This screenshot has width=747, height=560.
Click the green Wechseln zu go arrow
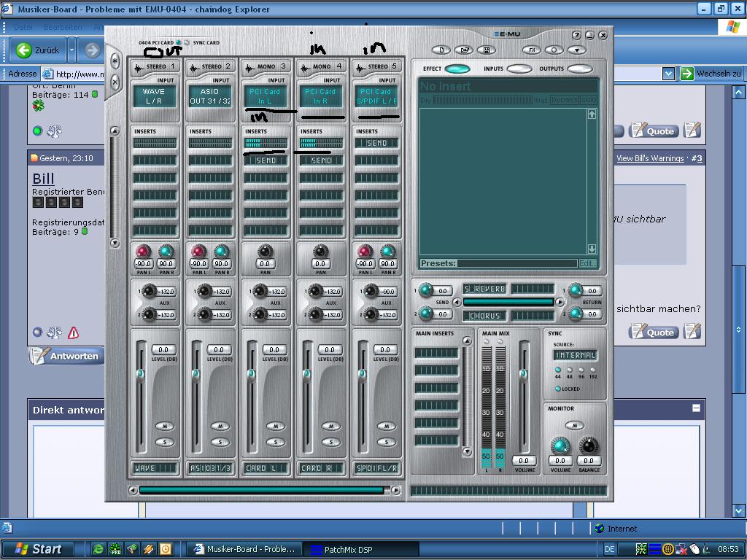point(686,74)
